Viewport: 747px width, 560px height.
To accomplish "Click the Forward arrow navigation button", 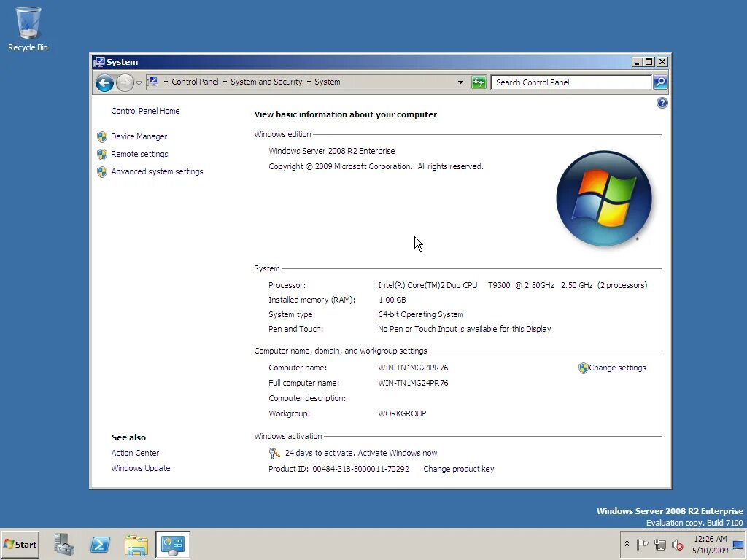I will pyautogui.click(x=125, y=83).
